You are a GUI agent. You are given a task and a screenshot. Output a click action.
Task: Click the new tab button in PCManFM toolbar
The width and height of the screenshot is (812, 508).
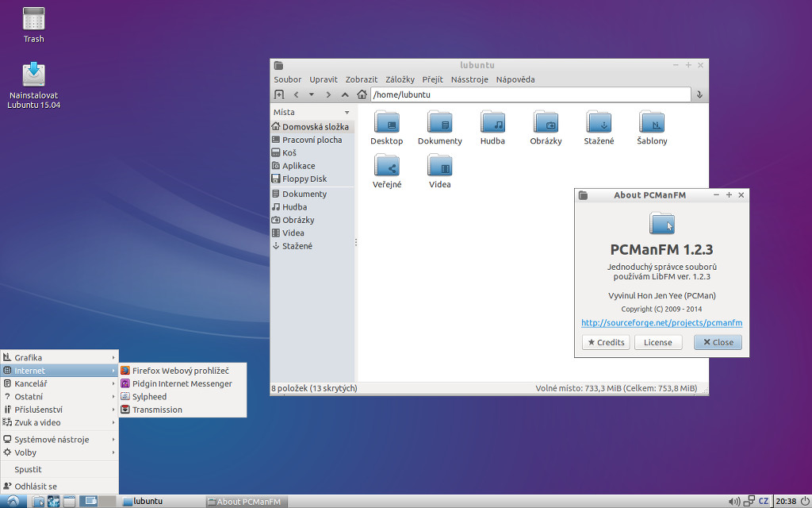pos(279,94)
